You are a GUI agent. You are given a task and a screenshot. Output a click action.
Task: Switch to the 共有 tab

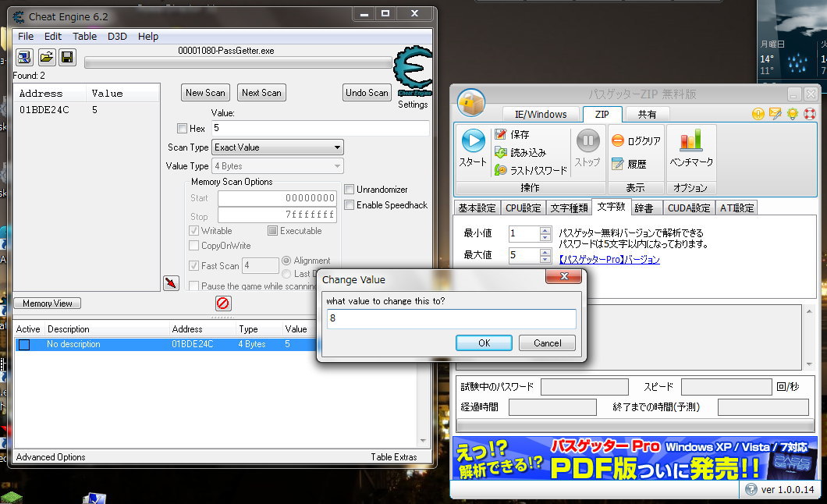(x=647, y=115)
